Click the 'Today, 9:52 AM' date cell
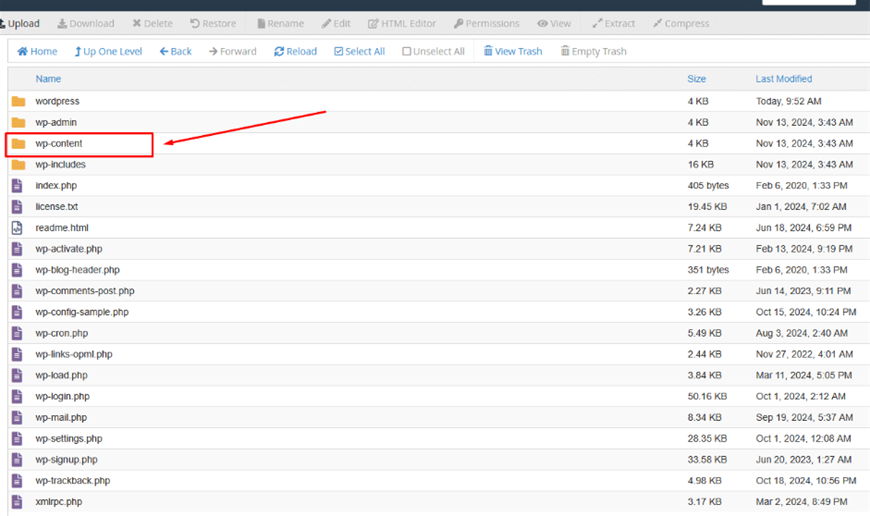870x516 pixels. pyautogui.click(x=788, y=101)
